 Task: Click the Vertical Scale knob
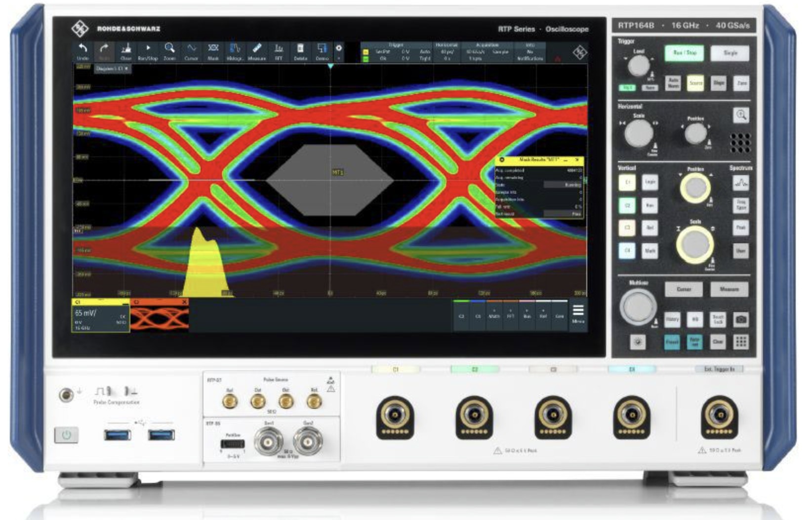pos(694,244)
